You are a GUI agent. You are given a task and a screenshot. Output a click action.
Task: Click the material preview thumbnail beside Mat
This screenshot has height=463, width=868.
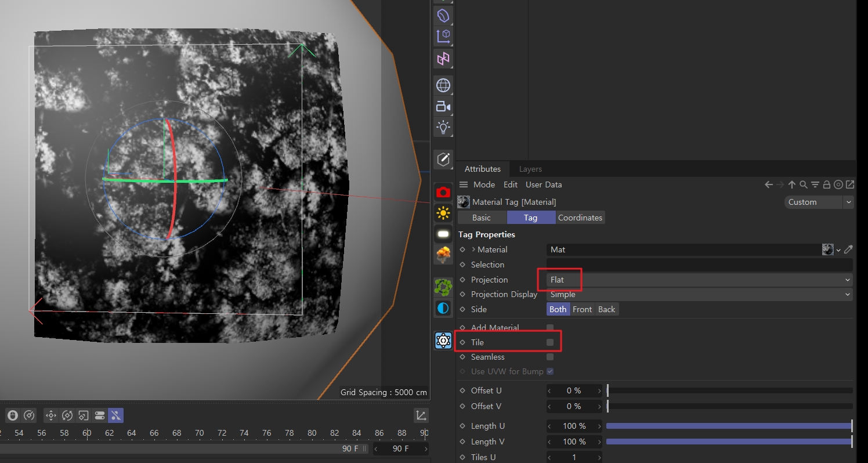click(x=828, y=249)
